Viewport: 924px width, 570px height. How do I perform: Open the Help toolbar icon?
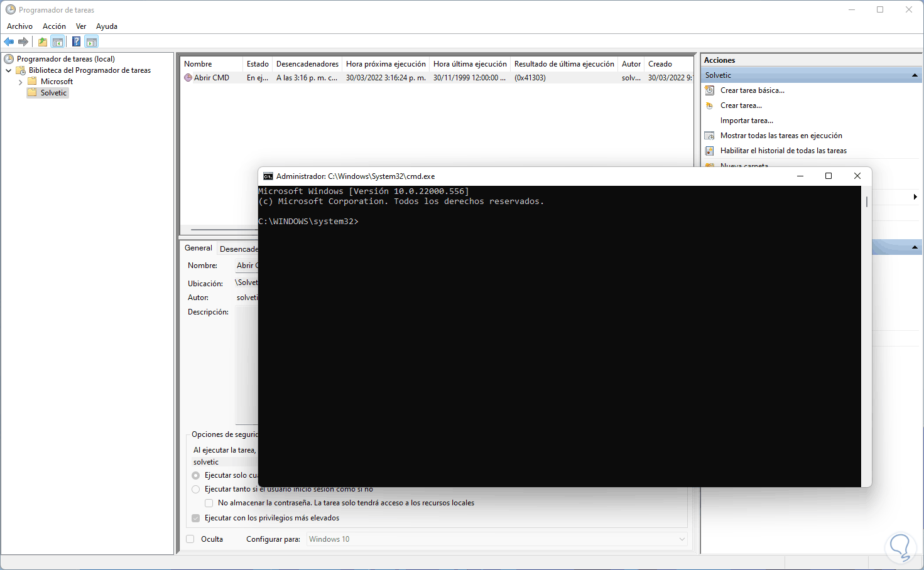pos(76,42)
